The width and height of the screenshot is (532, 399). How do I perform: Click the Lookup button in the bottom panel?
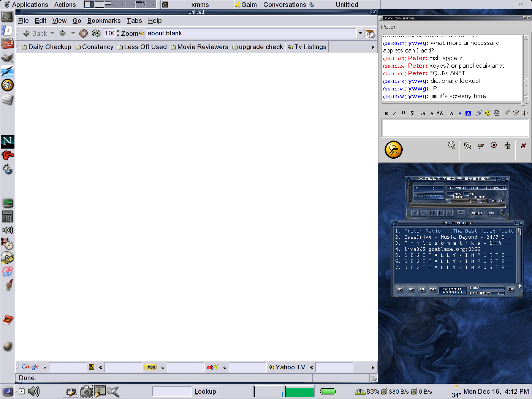pos(205,391)
